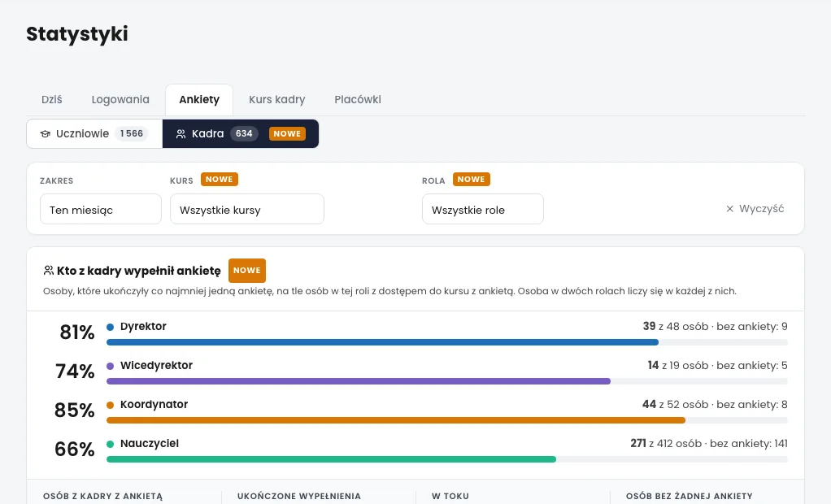Click '14 z 19 osób · bez ankiety: 5'
This screenshot has height=504, width=831.
tap(718, 366)
